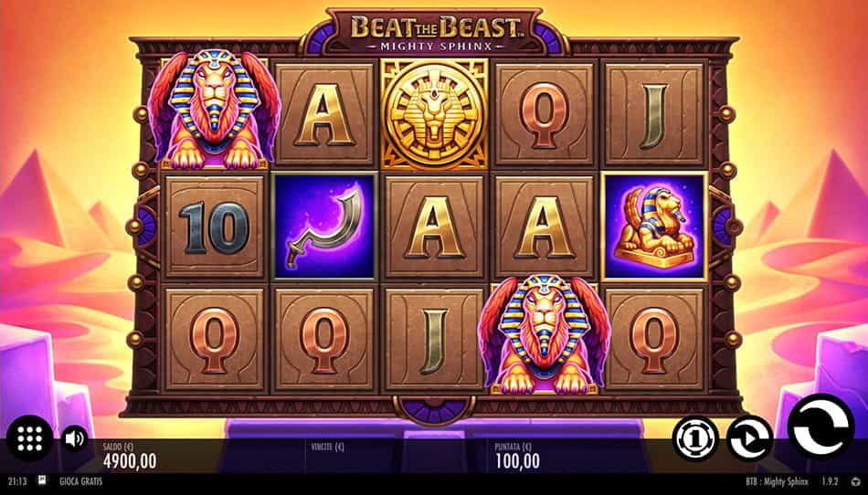868x495 pixels.
Task: Open the grid menu button
Action: pos(29,438)
